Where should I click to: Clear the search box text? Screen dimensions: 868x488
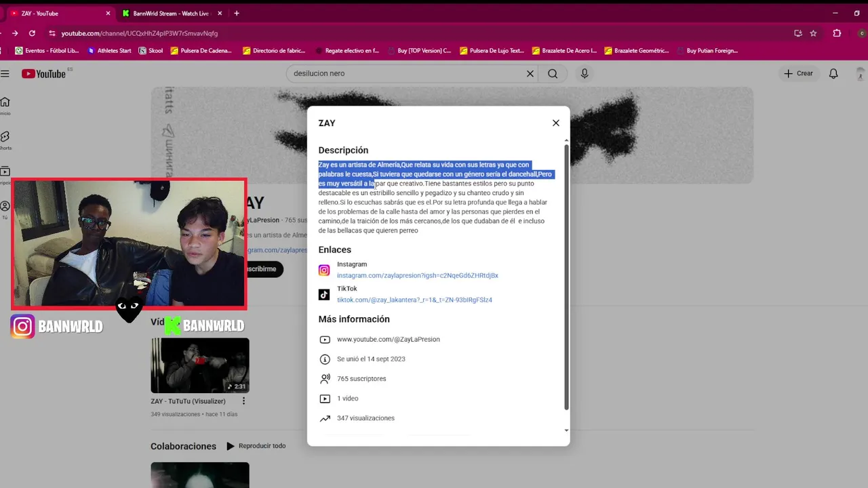530,73
